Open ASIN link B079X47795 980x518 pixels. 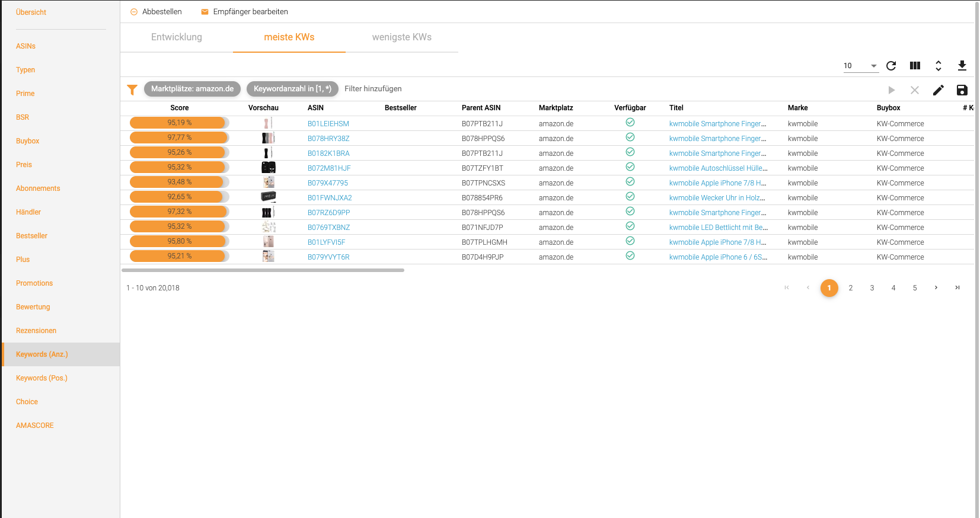click(328, 183)
